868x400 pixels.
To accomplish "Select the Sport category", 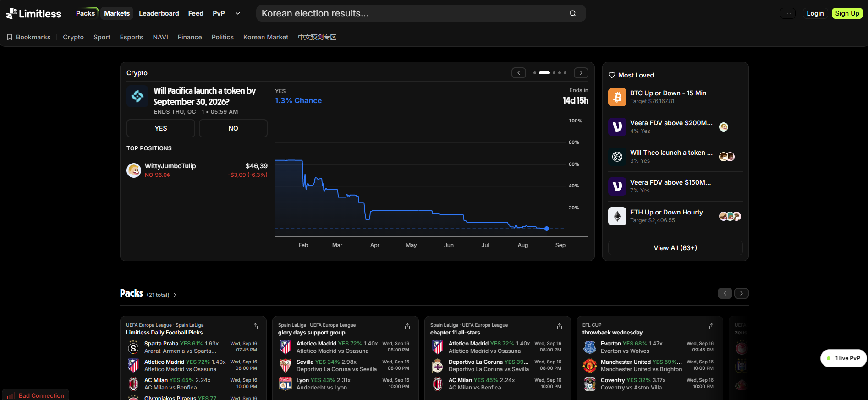I will pyautogui.click(x=102, y=37).
